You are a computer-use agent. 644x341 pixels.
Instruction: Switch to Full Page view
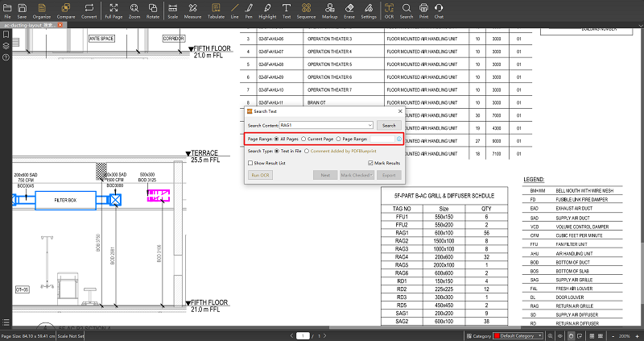(114, 10)
